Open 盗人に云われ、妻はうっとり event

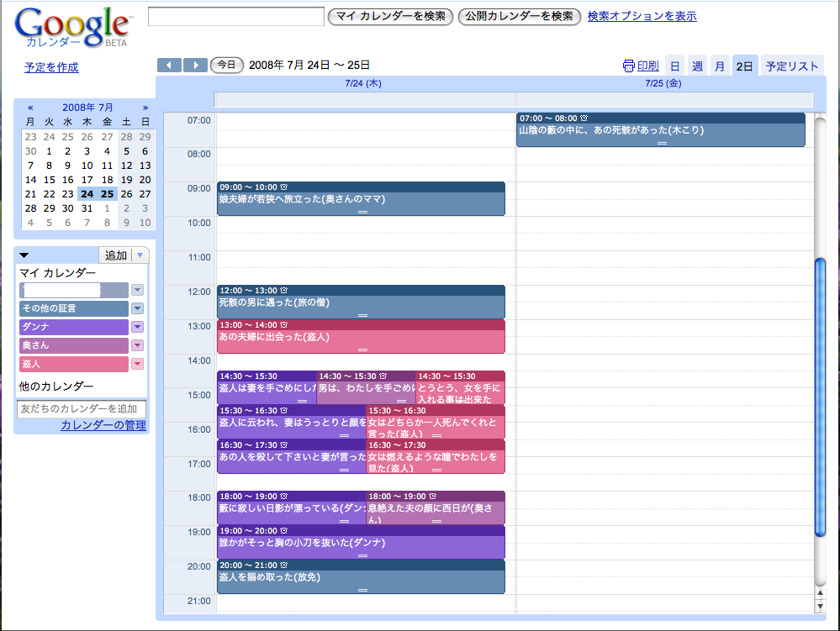click(292, 423)
